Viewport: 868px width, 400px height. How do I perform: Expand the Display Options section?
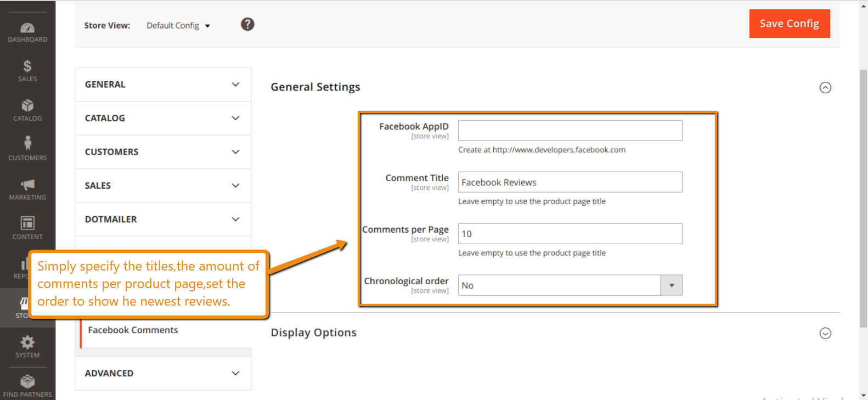pyautogui.click(x=825, y=333)
